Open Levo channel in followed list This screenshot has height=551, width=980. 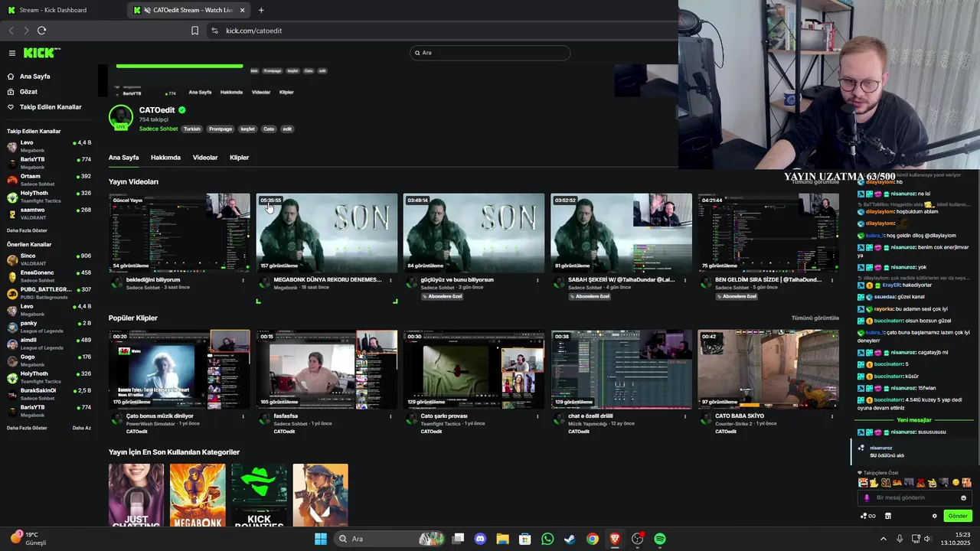[49, 146]
